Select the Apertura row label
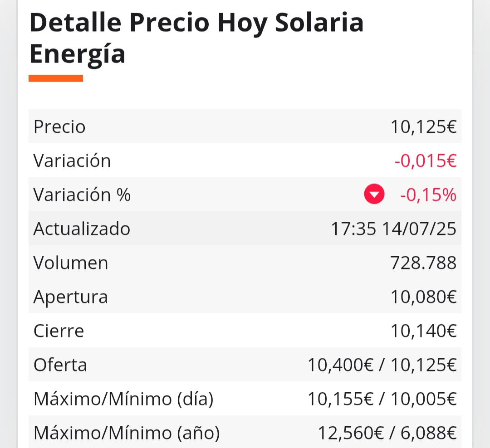490x448 pixels. tap(71, 297)
